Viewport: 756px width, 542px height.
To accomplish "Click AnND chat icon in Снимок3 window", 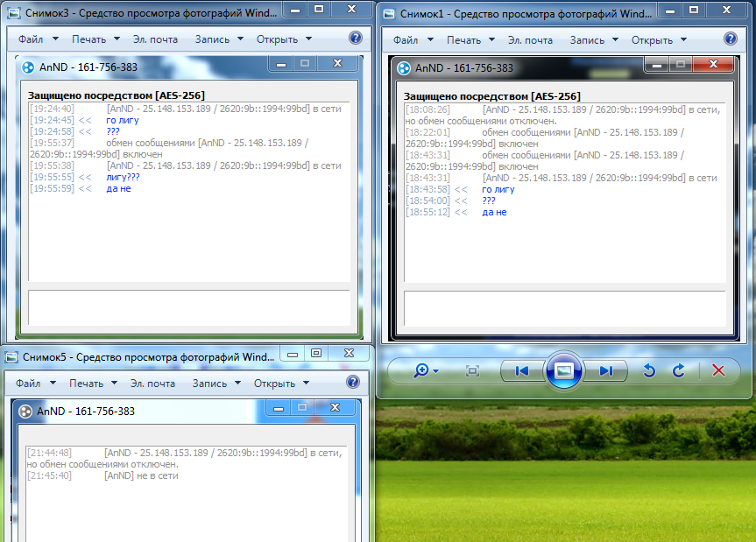I will tap(28, 67).
